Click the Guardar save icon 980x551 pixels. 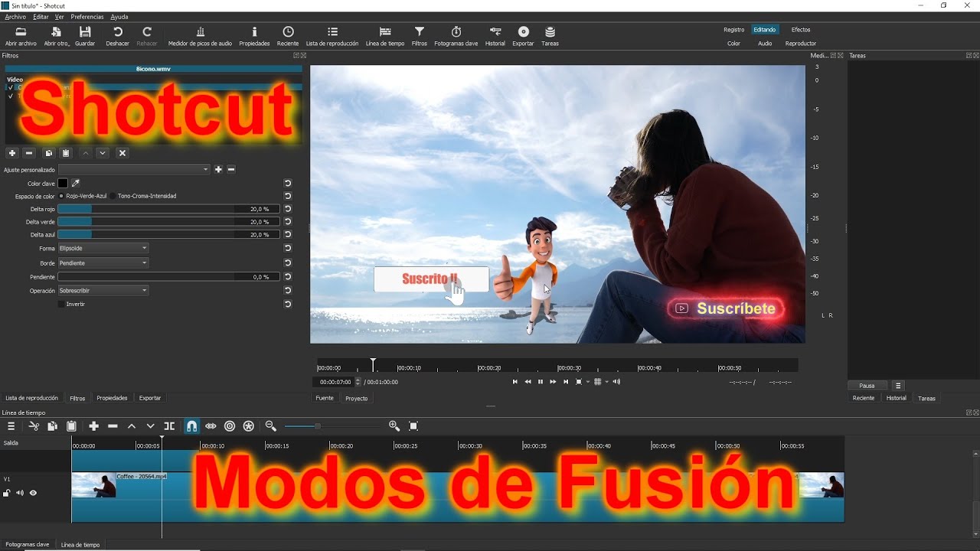click(85, 36)
